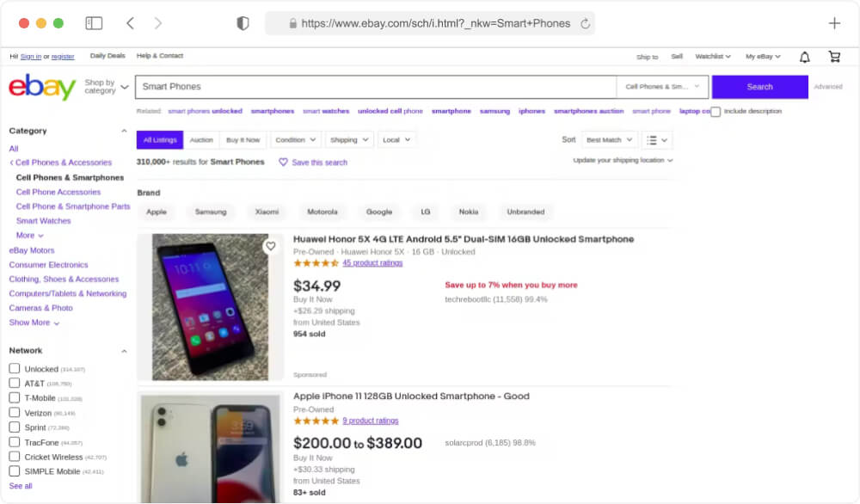Open the Daily Deals menu
860x504 pixels.
tap(107, 55)
